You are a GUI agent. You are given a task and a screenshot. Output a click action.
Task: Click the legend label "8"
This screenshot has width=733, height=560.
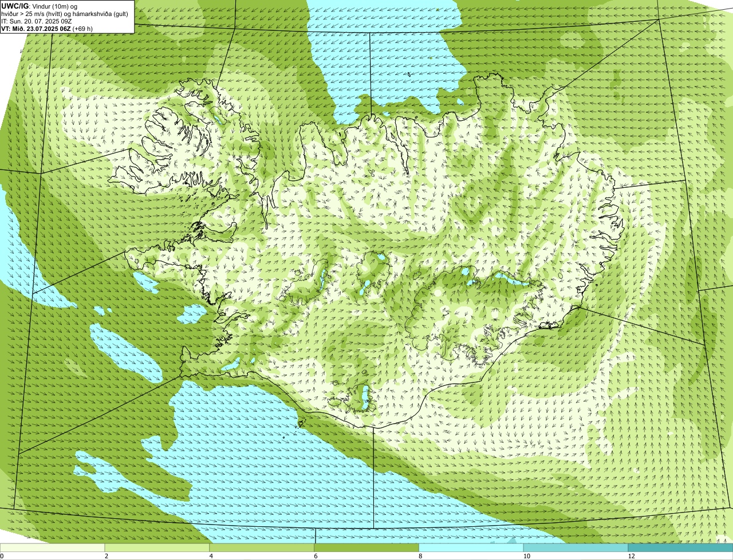coord(420,556)
